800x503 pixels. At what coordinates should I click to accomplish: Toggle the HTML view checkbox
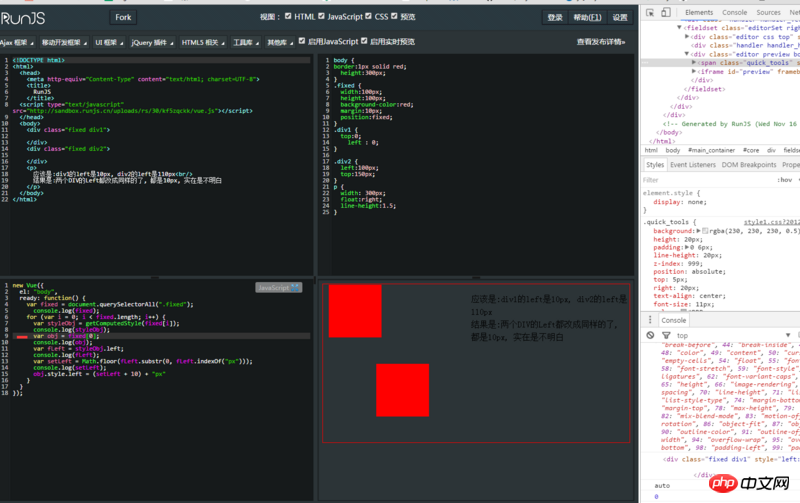[288, 16]
